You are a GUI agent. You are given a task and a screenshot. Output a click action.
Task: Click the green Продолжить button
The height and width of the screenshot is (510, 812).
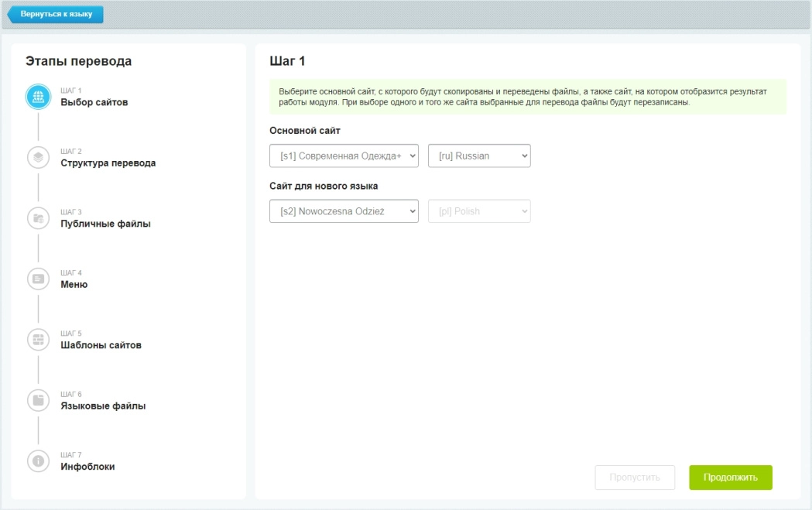pos(730,477)
